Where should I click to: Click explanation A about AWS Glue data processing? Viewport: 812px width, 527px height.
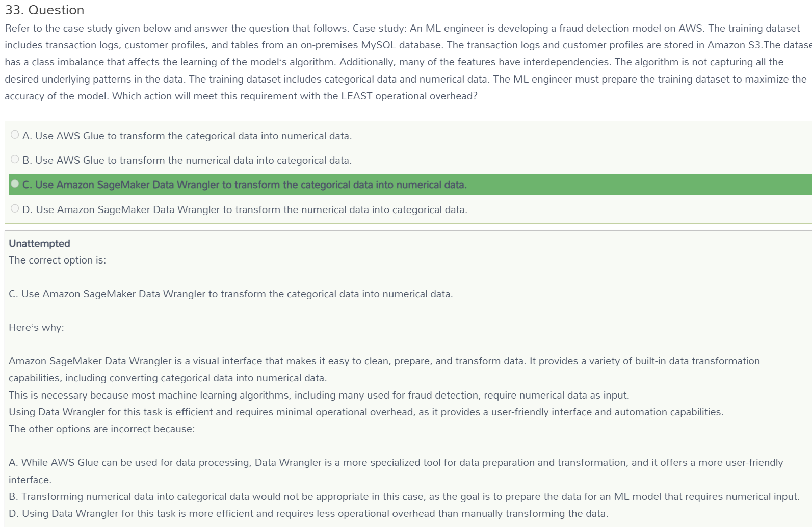pyautogui.click(x=396, y=471)
